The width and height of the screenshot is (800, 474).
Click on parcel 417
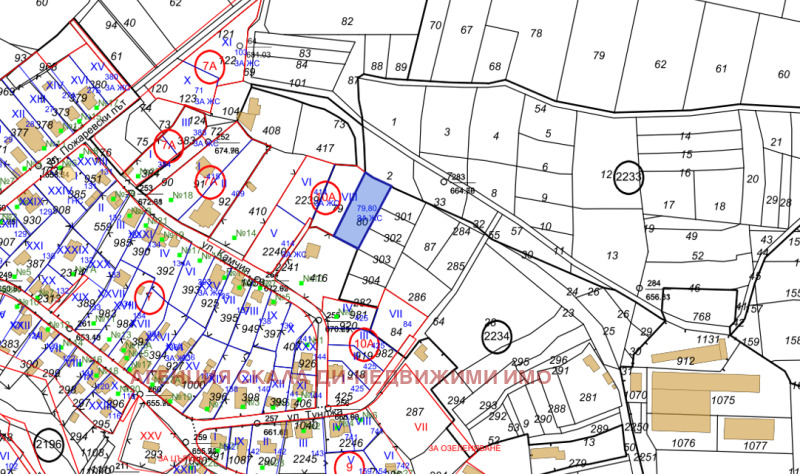[x=324, y=149]
